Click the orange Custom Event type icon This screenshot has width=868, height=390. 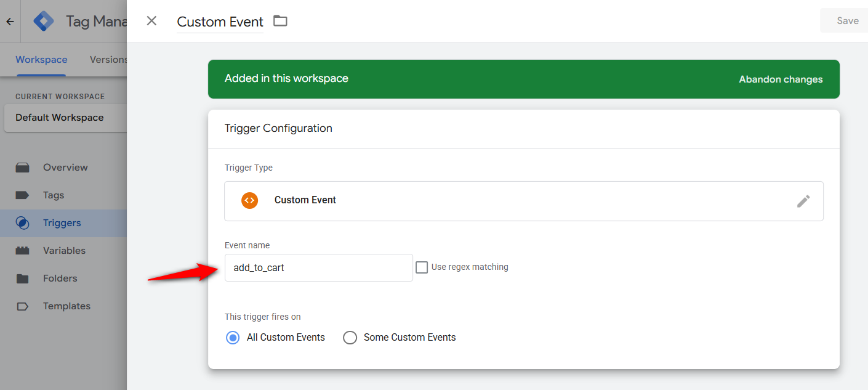click(249, 200)
